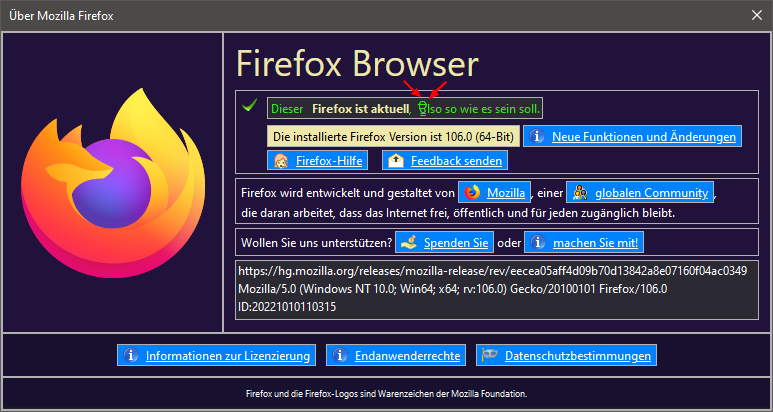This screenshot has height=412, width=773.
Task: Open Neue Funktionen und Änderungen link
Action: click(645, 136)
